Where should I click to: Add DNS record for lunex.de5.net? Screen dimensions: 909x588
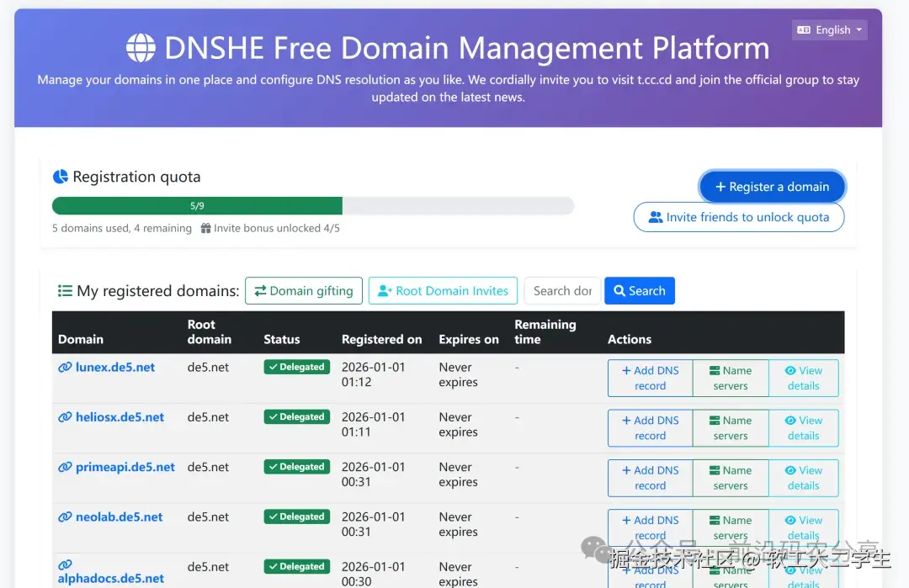click(650, 379)
